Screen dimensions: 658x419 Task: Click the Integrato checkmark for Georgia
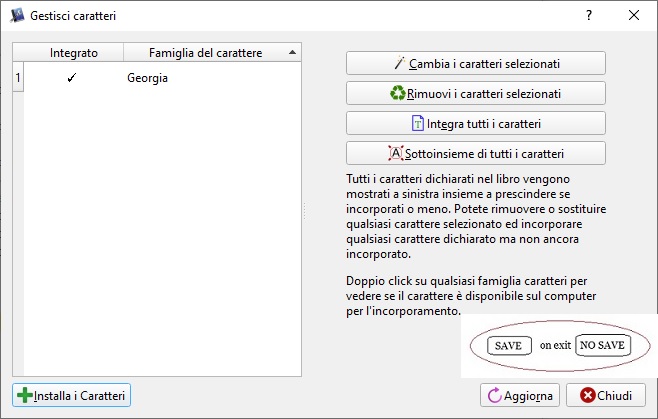[x=71, y=77]
